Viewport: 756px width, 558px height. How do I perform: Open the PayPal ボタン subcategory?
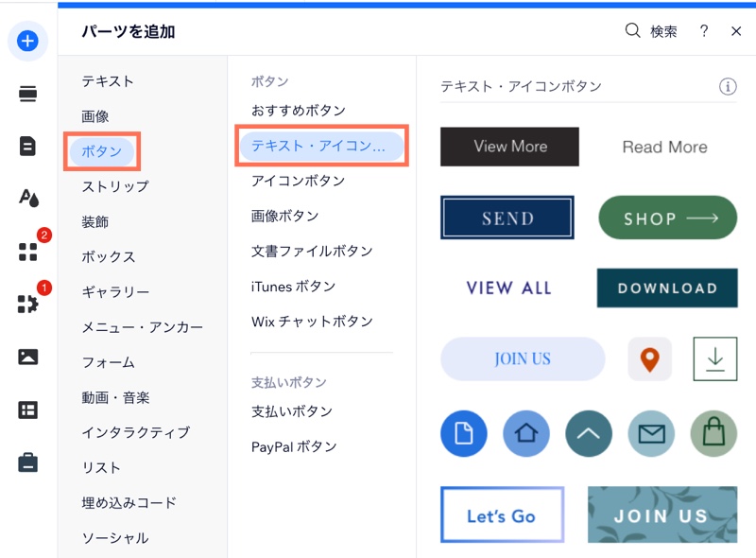click(x=294, y=447)
